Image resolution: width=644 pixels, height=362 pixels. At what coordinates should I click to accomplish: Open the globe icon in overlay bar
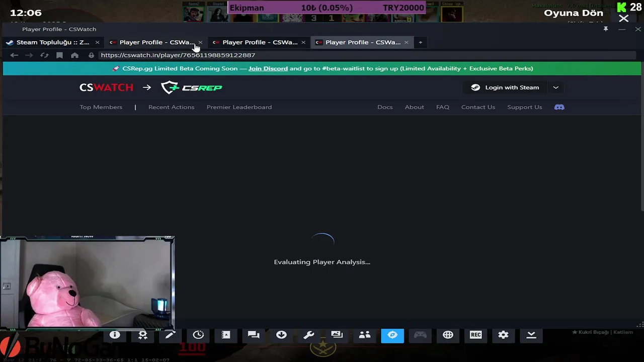pyautogui.click(x=448, y=335)
